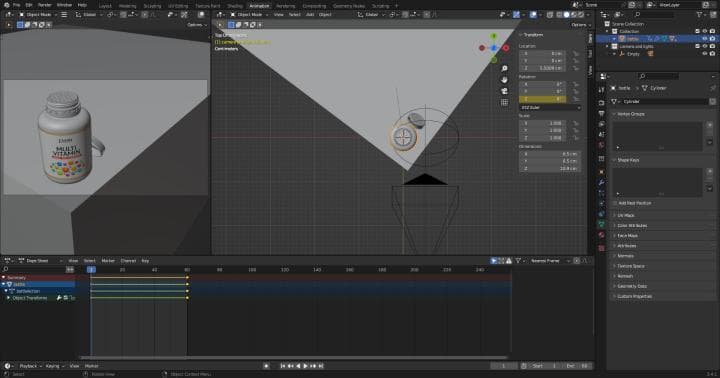Screen dimensions: 720x378
Task: Click the zoom magnifier icon in viewport
Action: click(505, 68)
